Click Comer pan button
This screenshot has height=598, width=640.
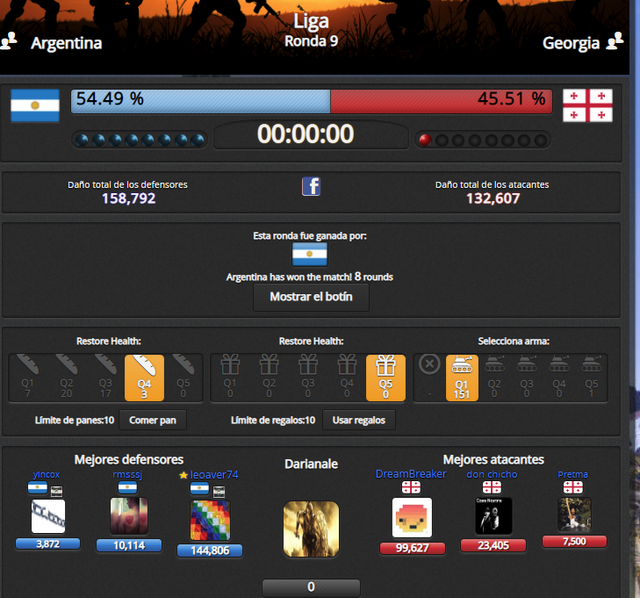point(153,420)
